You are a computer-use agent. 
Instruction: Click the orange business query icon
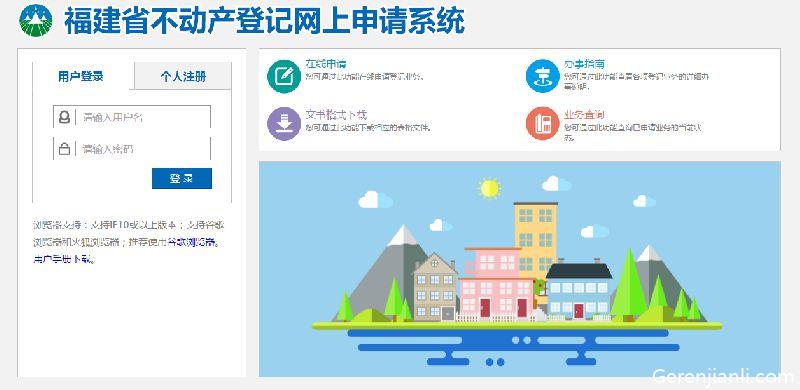542,124
